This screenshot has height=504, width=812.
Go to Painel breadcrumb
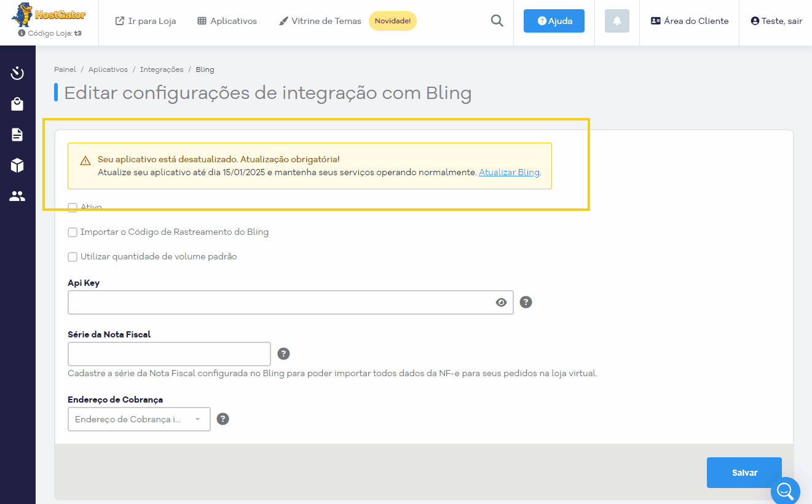pyautogui.click(x=65, y=69)
